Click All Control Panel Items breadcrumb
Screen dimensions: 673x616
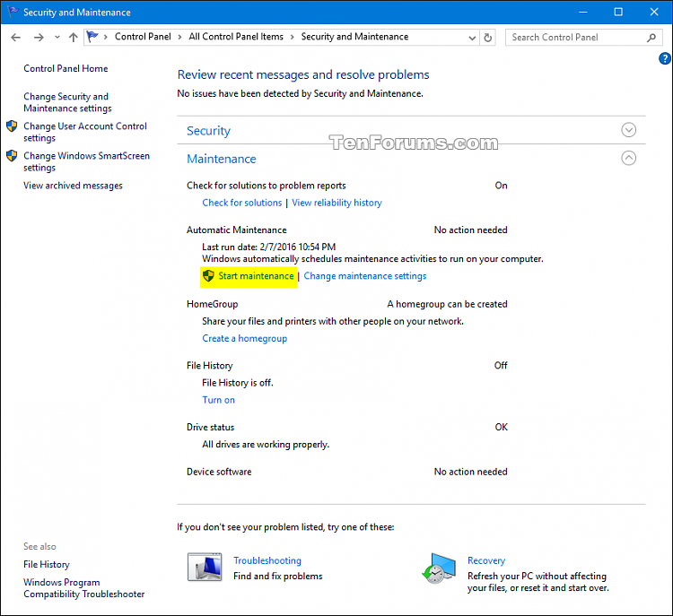click(236, 37)
